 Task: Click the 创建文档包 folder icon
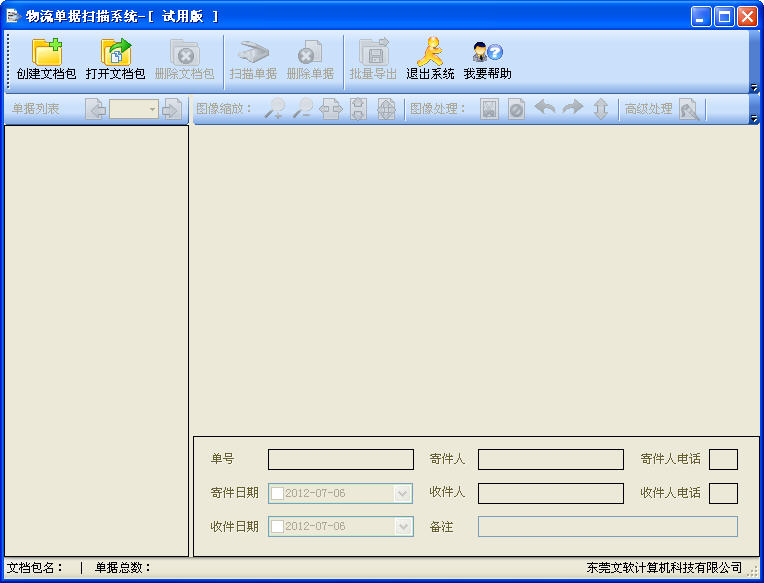click(47, 52)
